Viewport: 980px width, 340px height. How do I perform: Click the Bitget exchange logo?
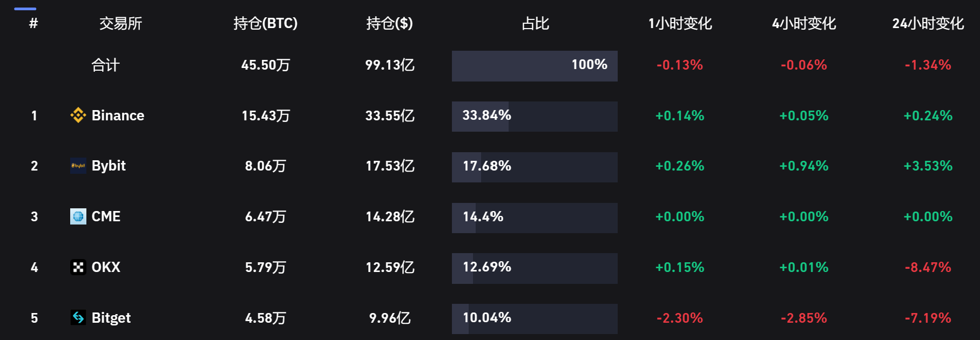point(78,318)
